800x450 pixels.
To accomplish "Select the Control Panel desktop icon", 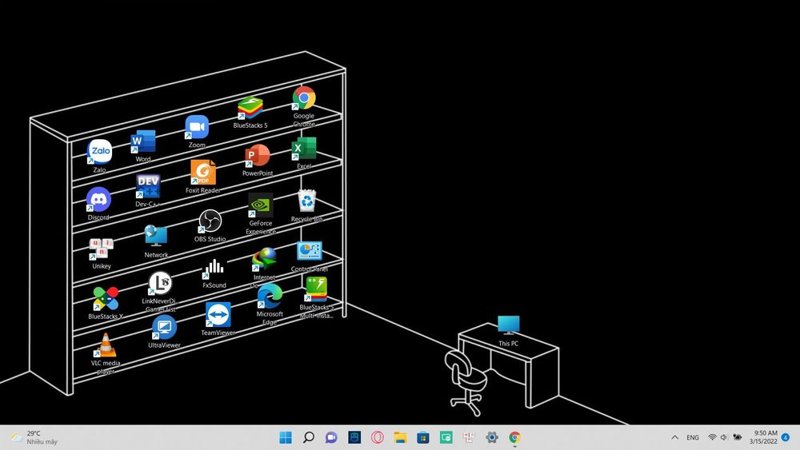I will [x=309, y=252].
